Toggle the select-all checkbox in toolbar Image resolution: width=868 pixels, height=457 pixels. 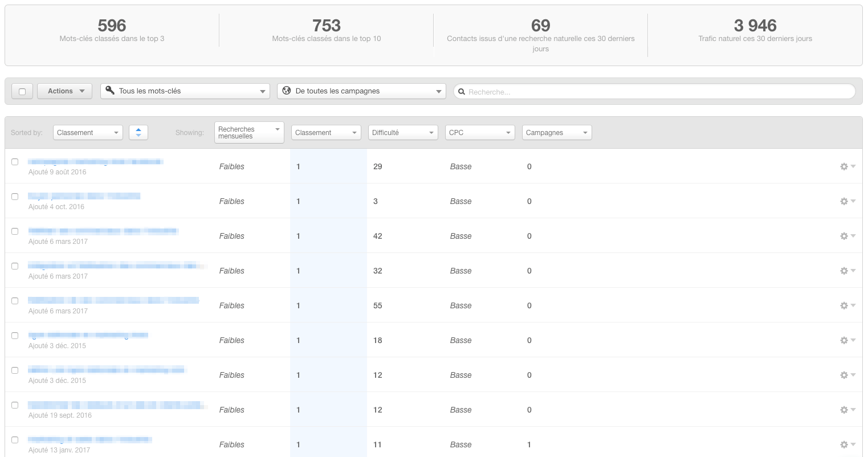(x=22, y=91)
